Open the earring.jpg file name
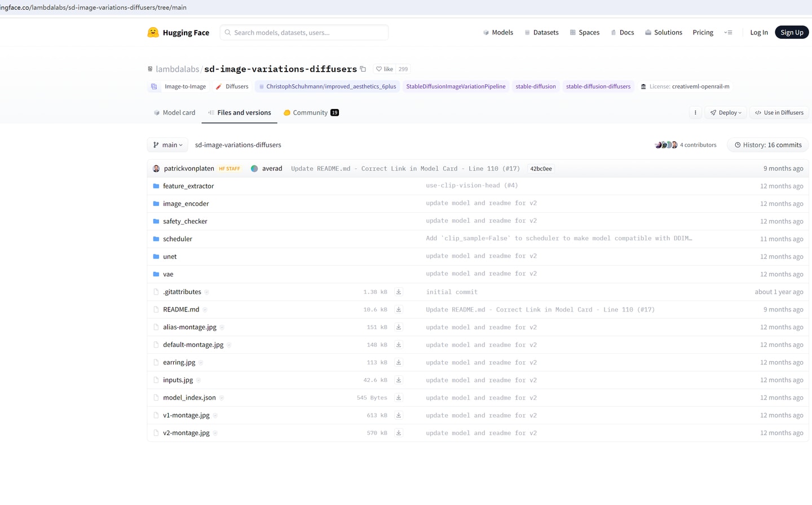The width and height of the screenshot is (812, 505). 179,363
